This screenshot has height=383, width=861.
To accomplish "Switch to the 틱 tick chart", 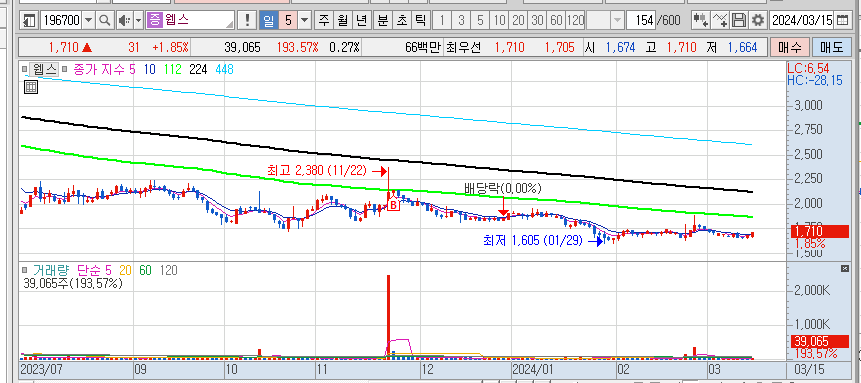I will (x=420, y=21).
